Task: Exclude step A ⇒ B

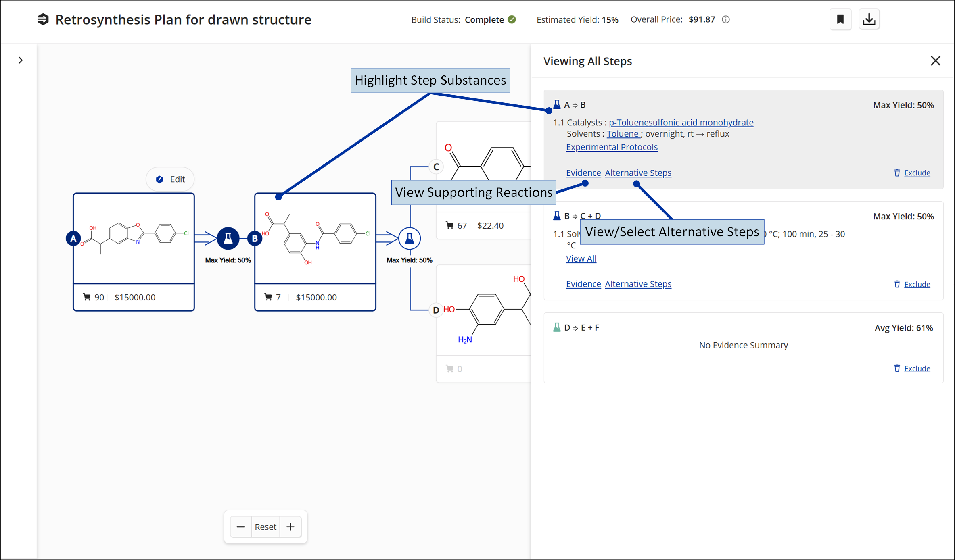Action: point(917,173)
